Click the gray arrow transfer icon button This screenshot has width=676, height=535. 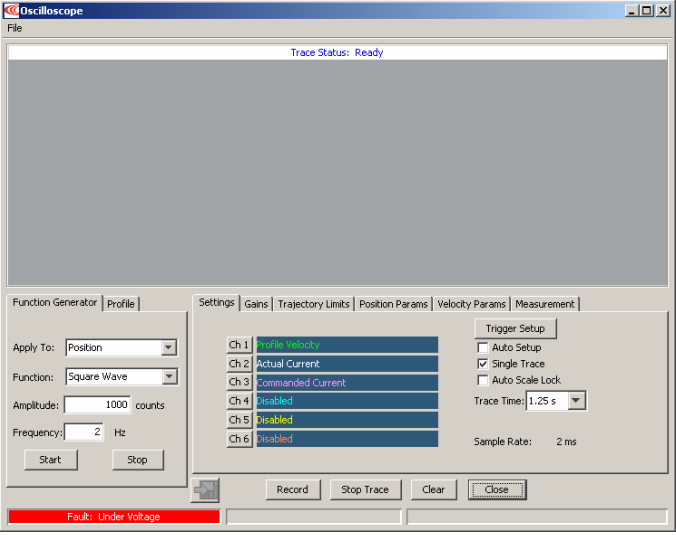(205, 490)
